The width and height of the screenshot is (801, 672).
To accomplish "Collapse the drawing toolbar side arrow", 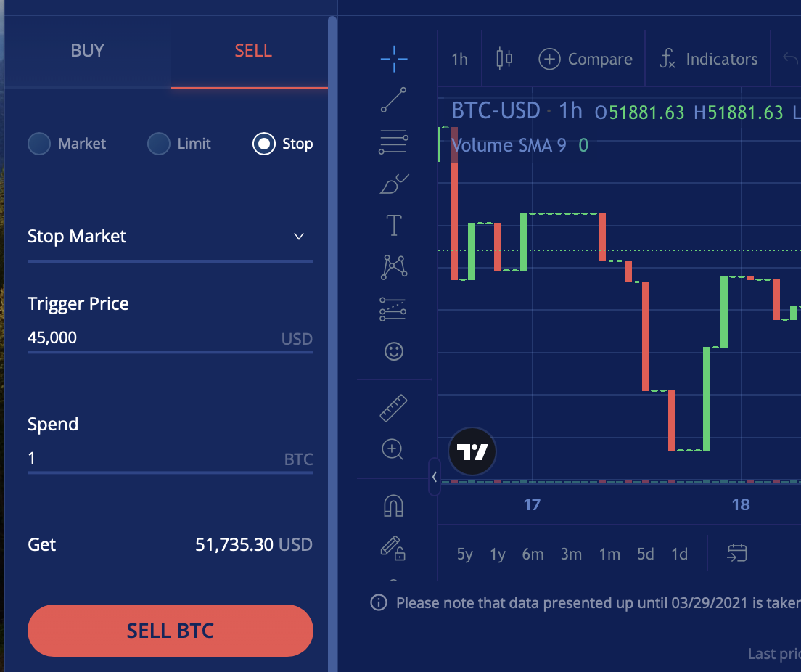I will coord(434,477).
